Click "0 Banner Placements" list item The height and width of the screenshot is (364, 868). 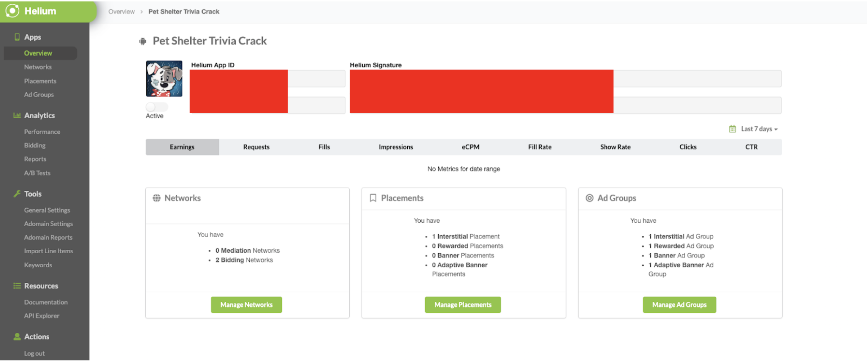[463, 255]
